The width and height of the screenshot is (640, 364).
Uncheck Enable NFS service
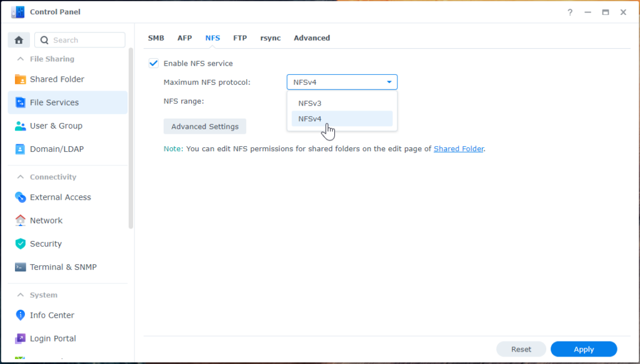pyautogui.click(x=153, y=63)
